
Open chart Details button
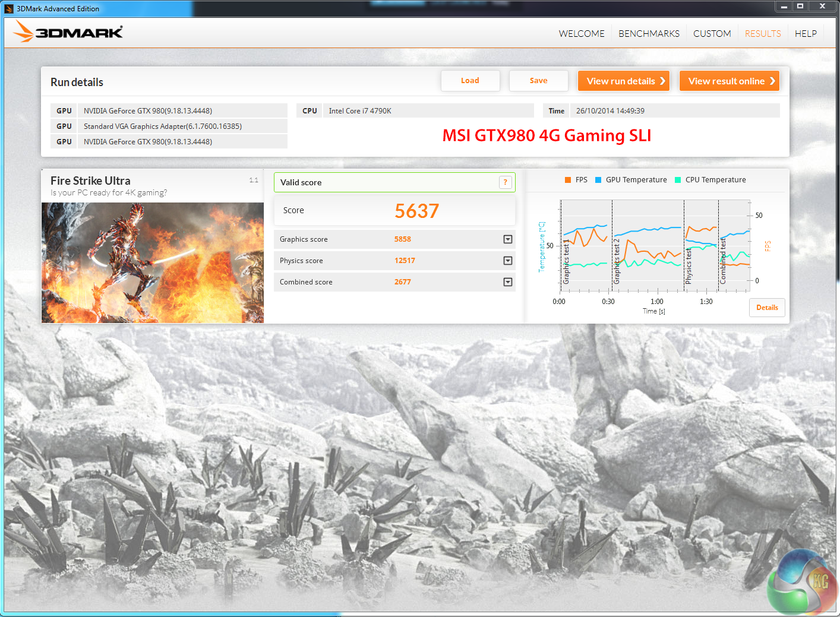click(767, 308)
